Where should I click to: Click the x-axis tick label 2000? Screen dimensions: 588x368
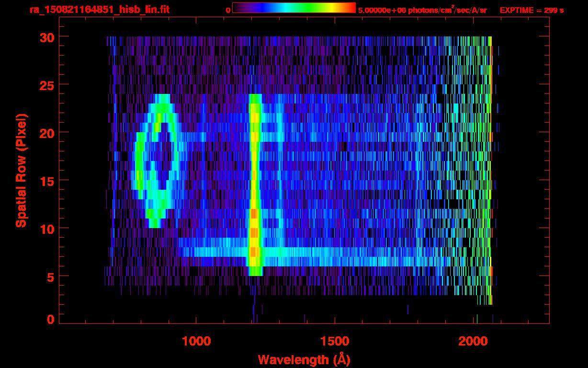tap(473, 341)
